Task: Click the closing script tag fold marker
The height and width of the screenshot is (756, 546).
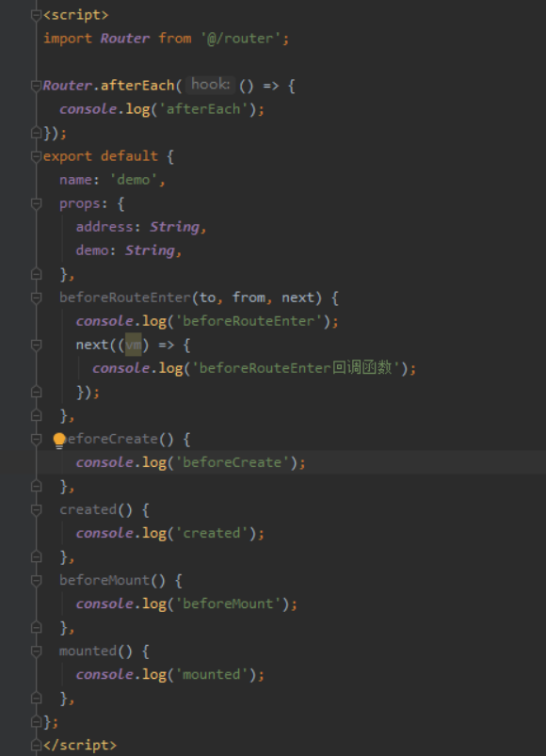Action: [36, 746]
